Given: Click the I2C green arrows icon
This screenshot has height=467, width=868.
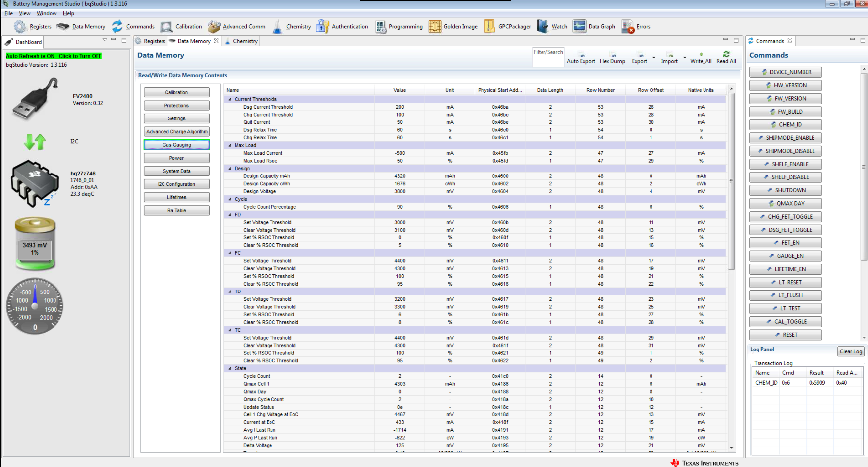Looking at the screenshot, I should pyautogui.click(x=35, y=142).
